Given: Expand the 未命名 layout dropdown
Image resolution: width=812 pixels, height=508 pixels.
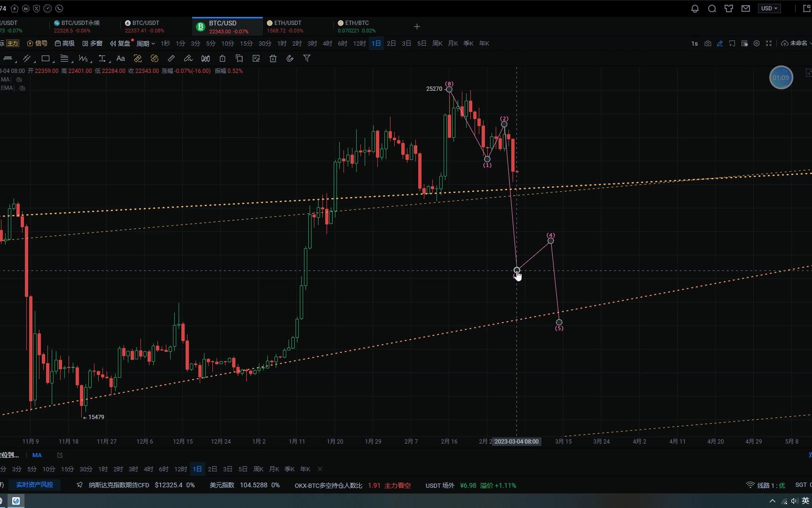Looking at the screenshot, I should [x=796, y=43].
